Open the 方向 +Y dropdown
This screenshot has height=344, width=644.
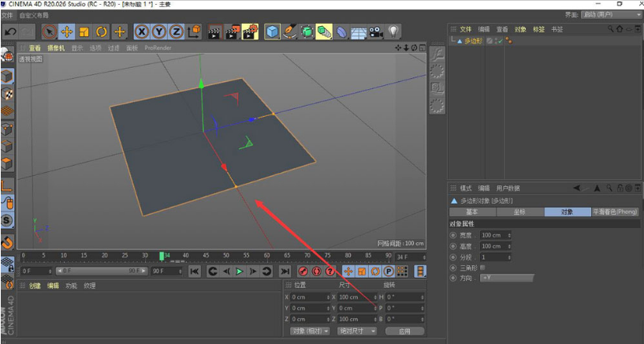507,278
